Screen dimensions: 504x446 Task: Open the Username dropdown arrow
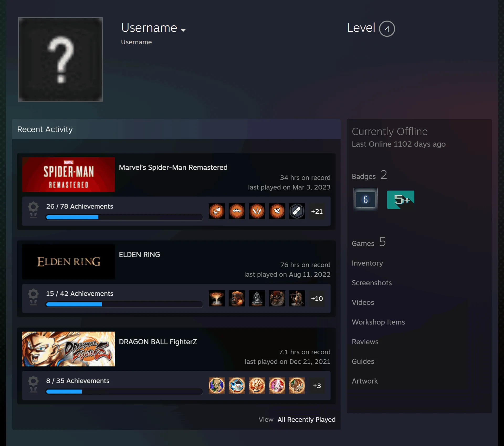183,30
